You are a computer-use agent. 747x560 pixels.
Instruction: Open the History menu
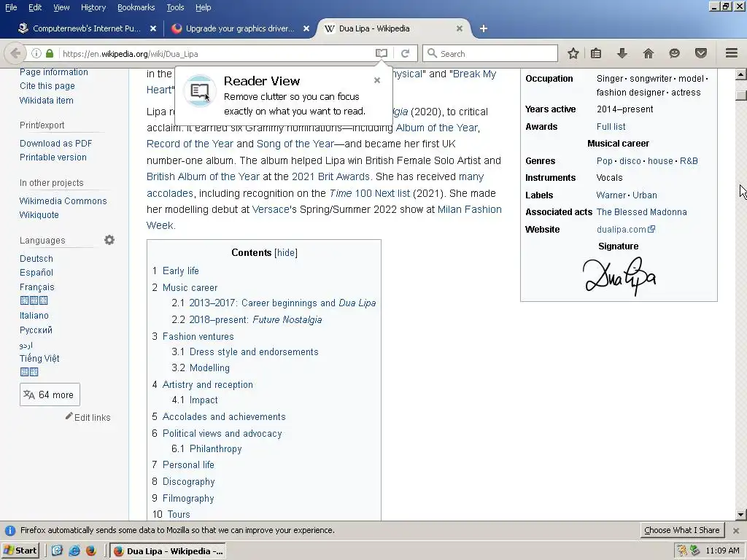tap(93, 7)
